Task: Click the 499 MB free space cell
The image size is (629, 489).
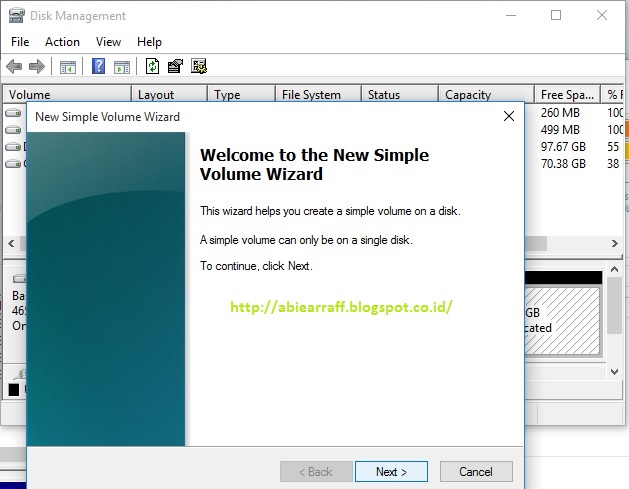Action: tap(560, 130)
